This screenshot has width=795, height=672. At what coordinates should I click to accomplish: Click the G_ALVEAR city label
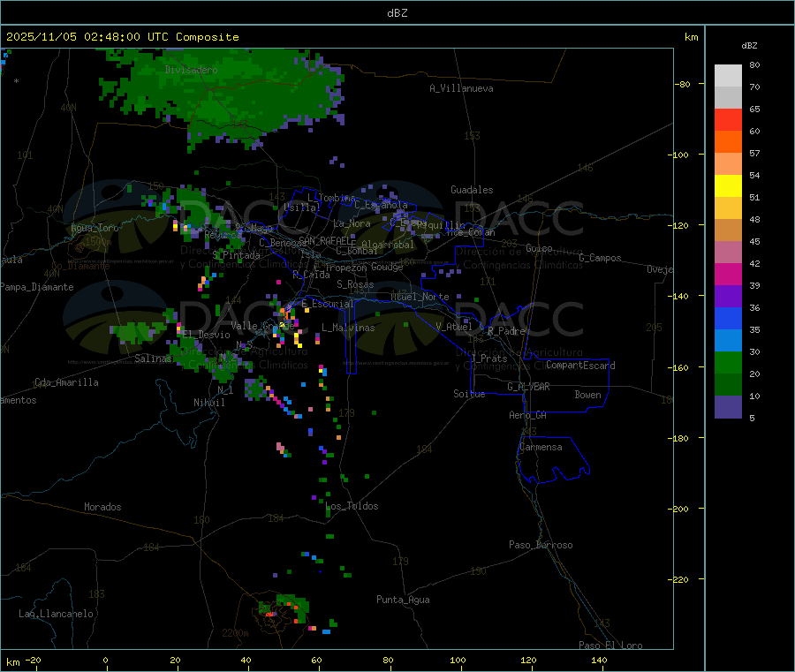click(x=529, y=387)
